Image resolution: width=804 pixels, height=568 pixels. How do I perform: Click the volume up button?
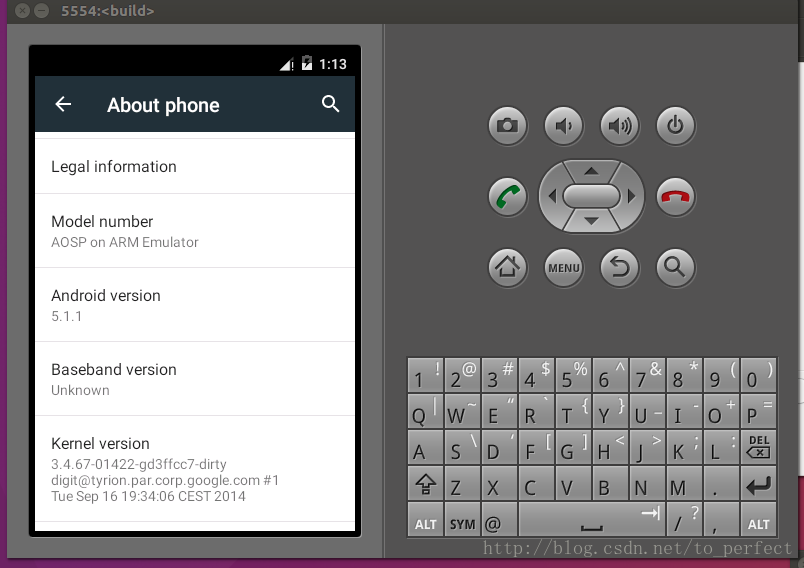point(619,126)
